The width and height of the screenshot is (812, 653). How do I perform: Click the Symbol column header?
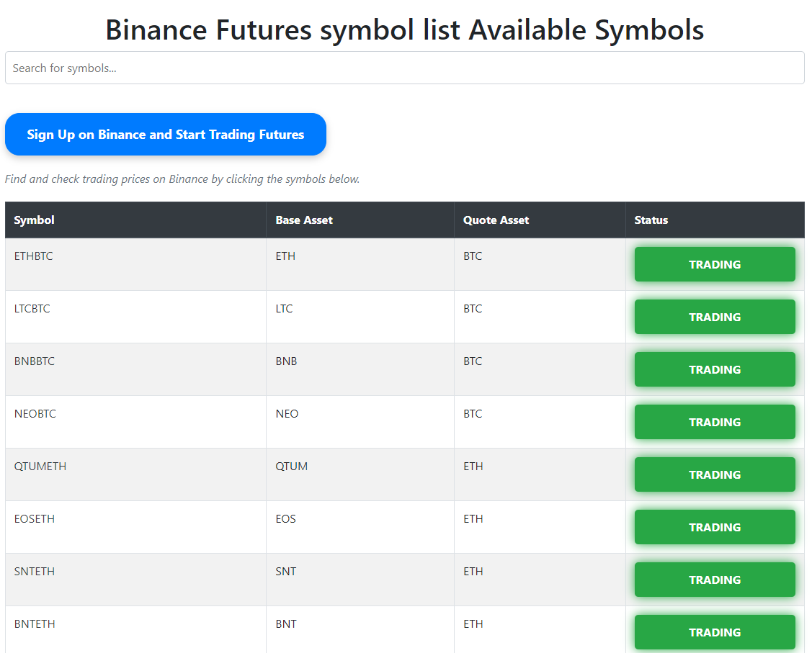pos(34,220)
